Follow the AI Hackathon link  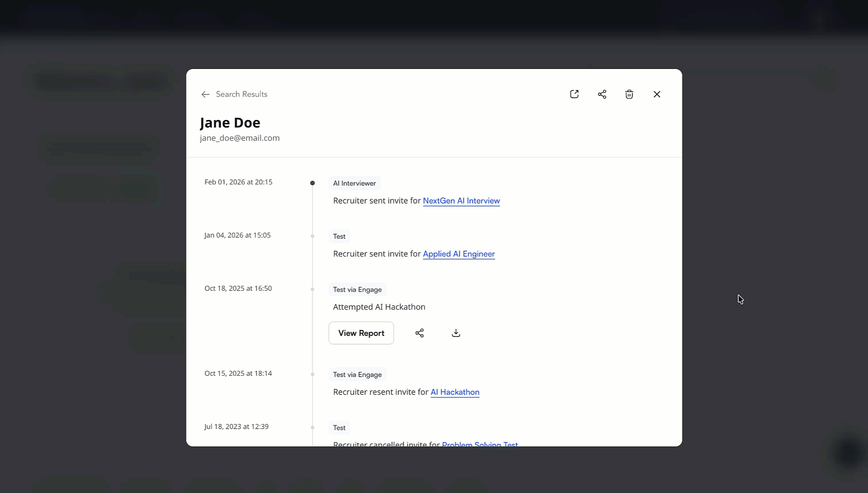(455, 392)
